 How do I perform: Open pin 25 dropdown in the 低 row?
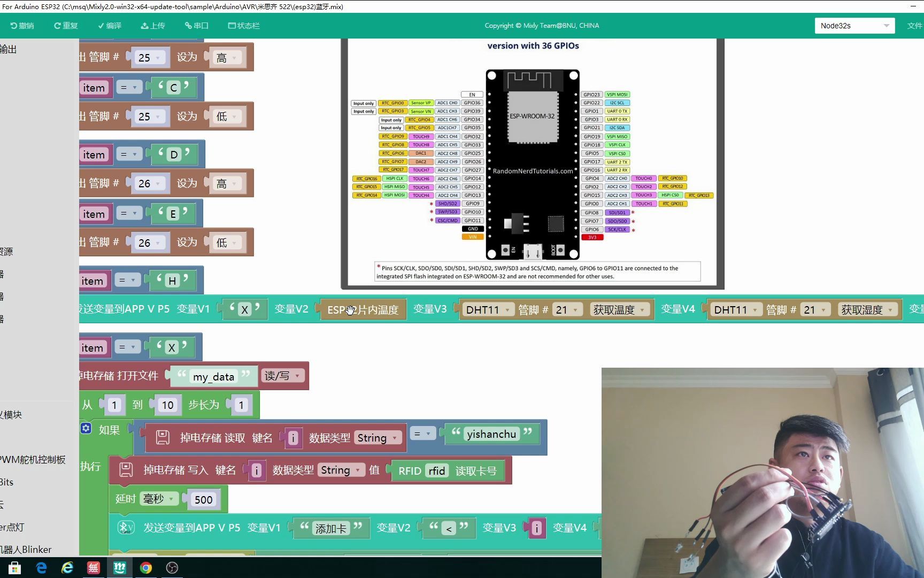pos(149,116)
